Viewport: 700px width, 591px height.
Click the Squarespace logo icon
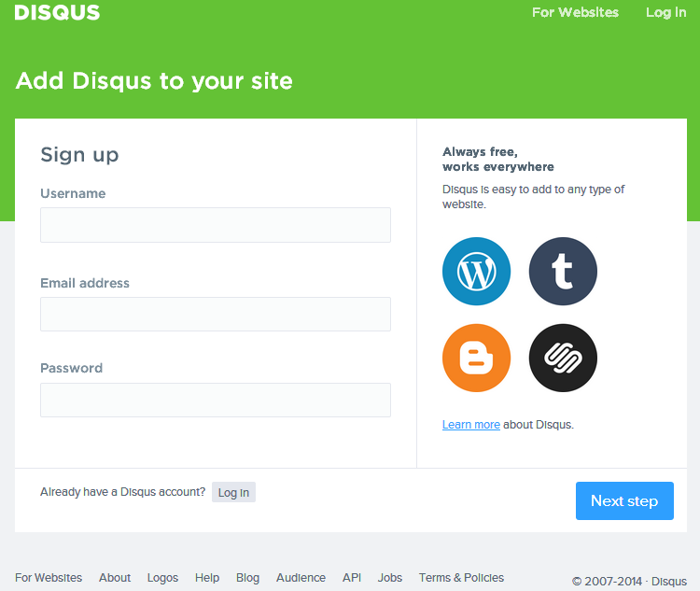tap(563, 358)
